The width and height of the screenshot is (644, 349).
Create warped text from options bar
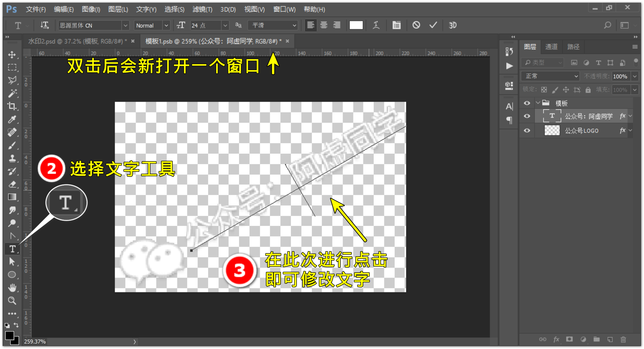coord(376,25)
